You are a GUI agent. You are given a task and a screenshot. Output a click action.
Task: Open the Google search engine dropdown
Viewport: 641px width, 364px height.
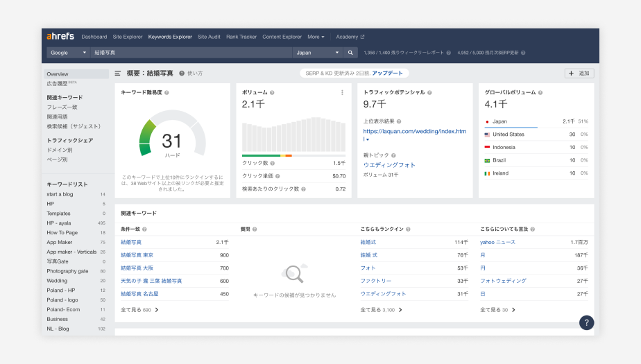pos(68,53)
